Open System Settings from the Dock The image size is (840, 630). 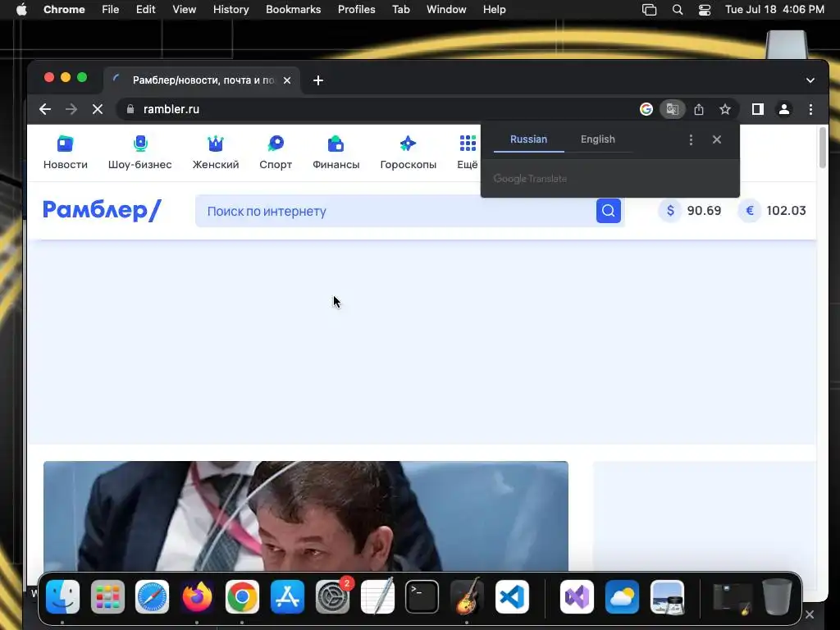click(x=333, y=597)
